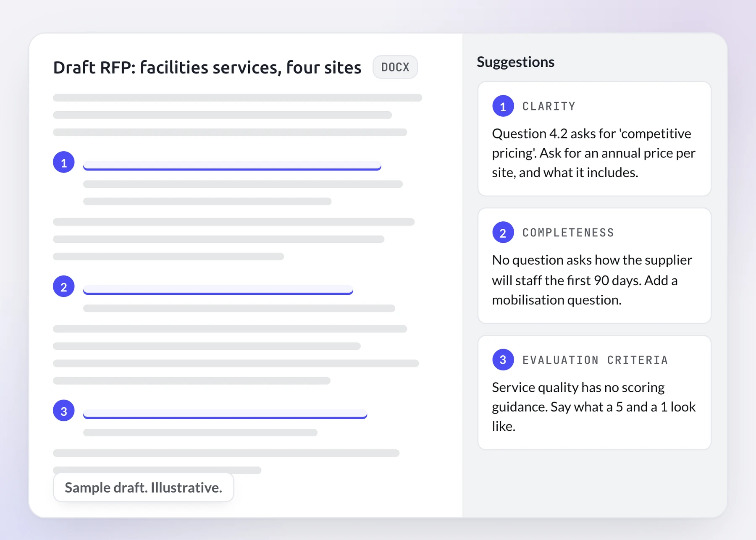Click the 'Draft RFP: facilities services, four sites' title
756x540 pixels.
[x=207, y=67]
